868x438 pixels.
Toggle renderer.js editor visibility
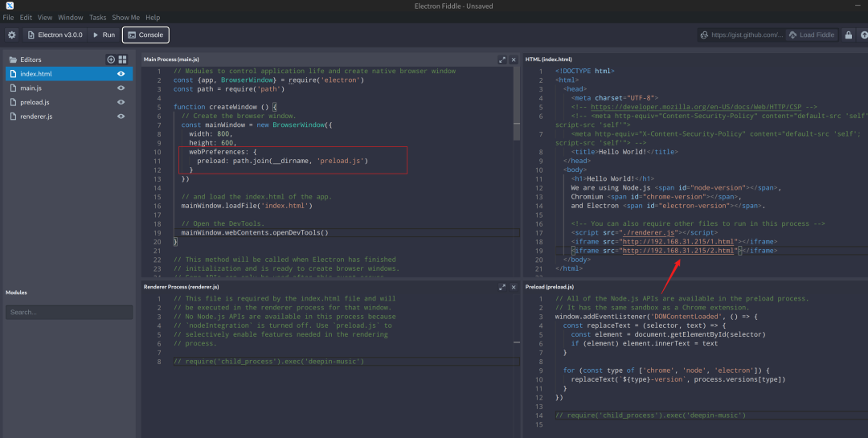(121, 117)
